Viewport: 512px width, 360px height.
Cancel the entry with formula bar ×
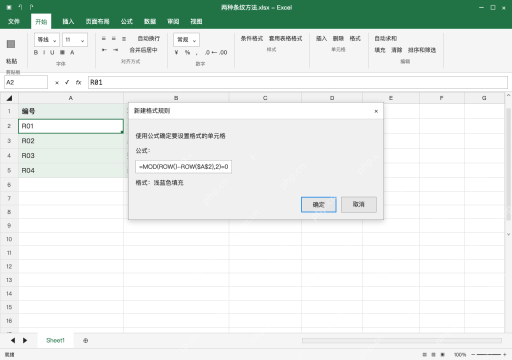57,83
